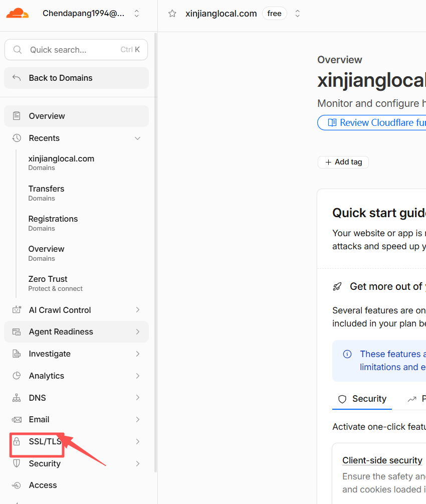Click the DNS network icon
The width and height of the screenshot is (426, 504).
[x=17, y=398]
